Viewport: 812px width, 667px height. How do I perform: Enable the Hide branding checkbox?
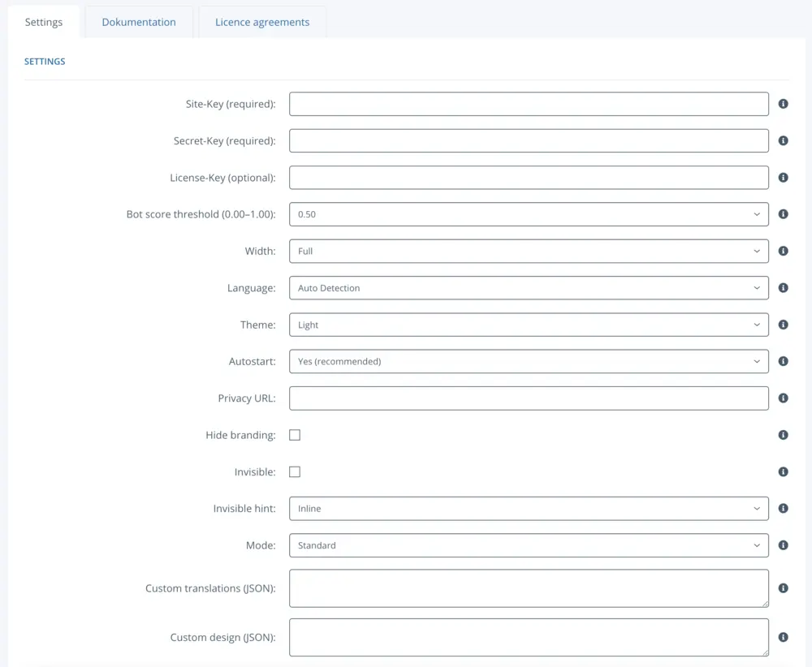(x=294, y=434)
